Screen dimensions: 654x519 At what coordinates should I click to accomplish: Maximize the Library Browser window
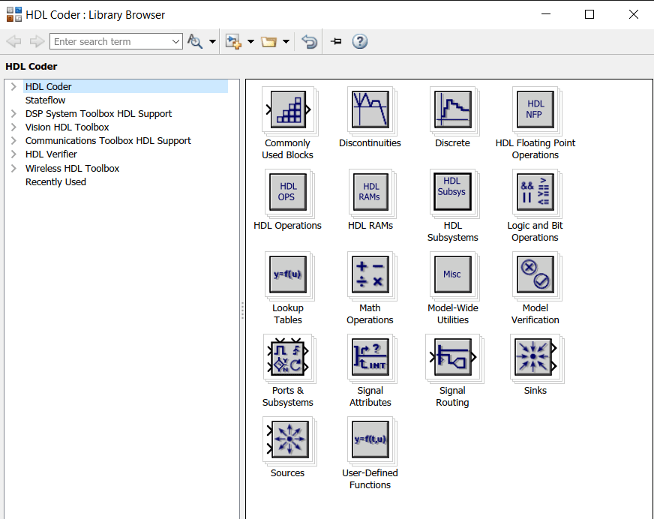tap(589, 15)
